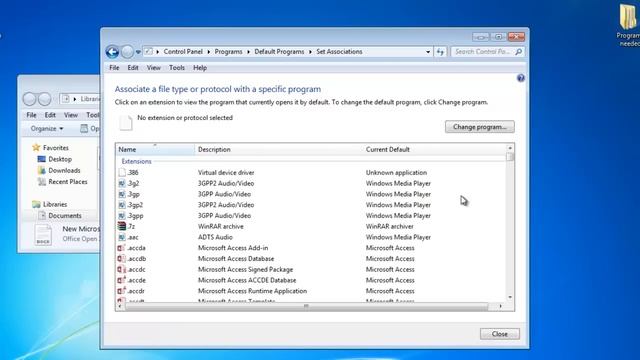The image size is (640, 360).
Task: Click the Default Programs breadcrumb
Action: (x=279, y=52)
